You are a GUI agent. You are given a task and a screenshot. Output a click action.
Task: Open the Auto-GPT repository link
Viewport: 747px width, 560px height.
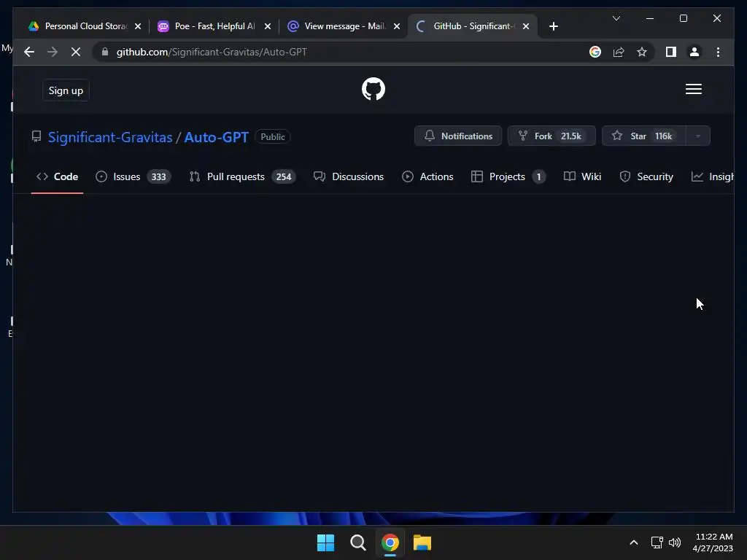216,137
